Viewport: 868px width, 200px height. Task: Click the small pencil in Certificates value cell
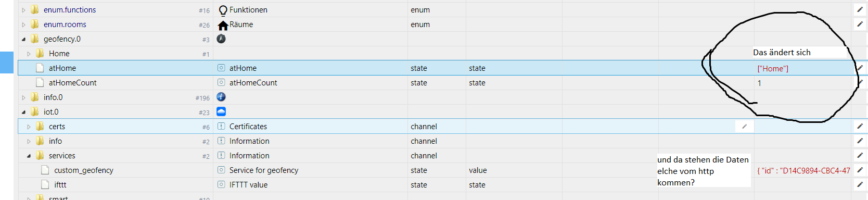click(x=745, y=126)
